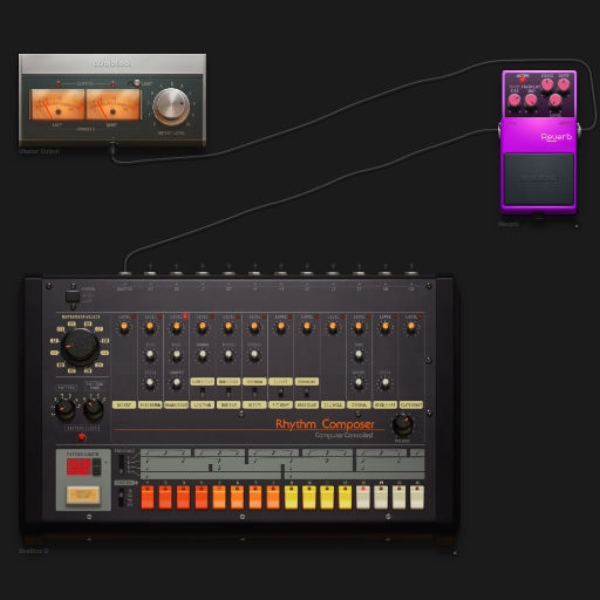Toggle the Active LED on the Reverb pedal

pyautogui.click(x=522, y=80)
